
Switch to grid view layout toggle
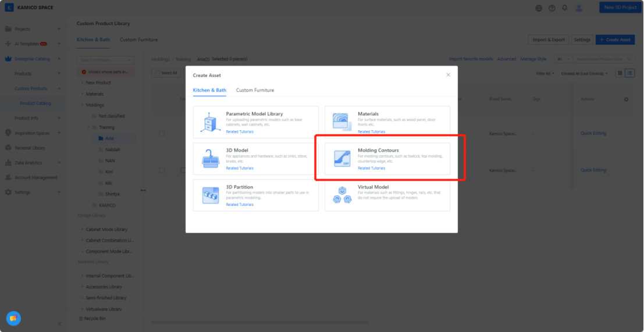(x=620, y=73)
